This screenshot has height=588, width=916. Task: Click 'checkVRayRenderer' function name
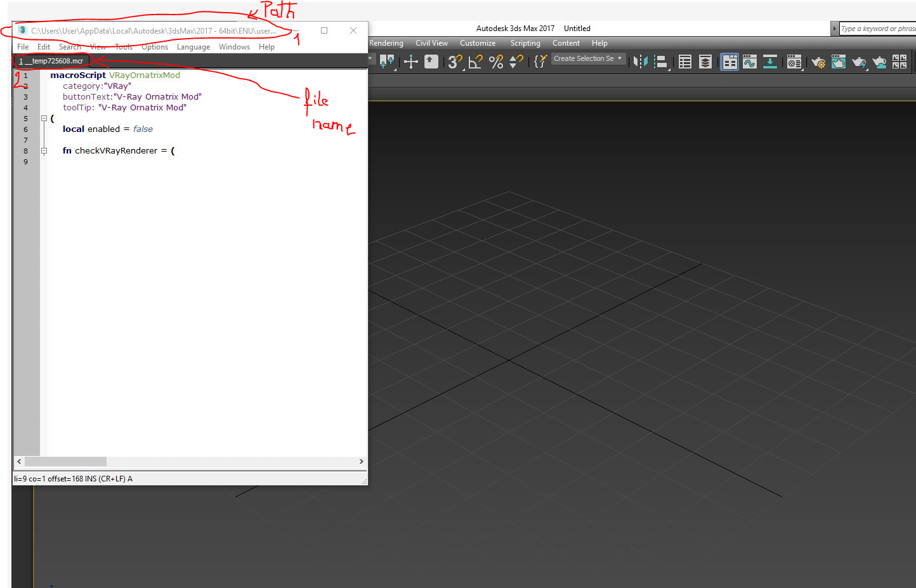pyautogui.click(x=116, y=151)
